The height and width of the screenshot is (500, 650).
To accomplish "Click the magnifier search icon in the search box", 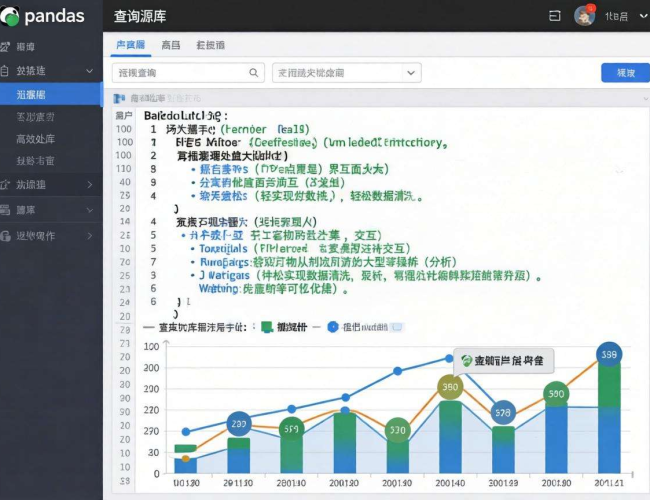I will click(253, 73).
